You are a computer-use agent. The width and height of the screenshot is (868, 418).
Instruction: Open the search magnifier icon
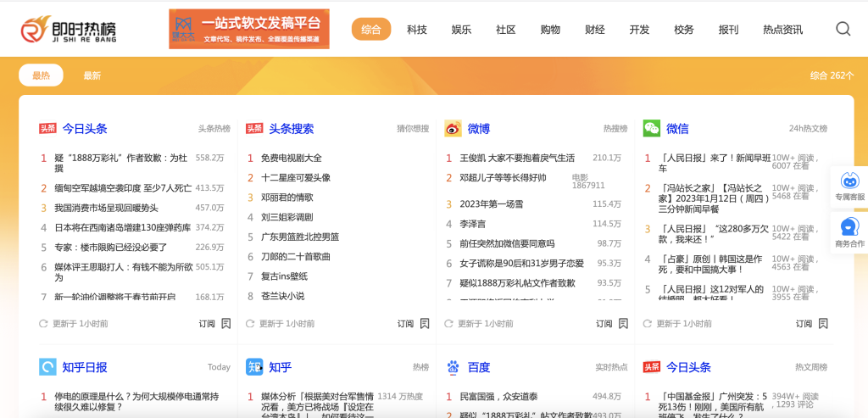[x=843, y=29]
